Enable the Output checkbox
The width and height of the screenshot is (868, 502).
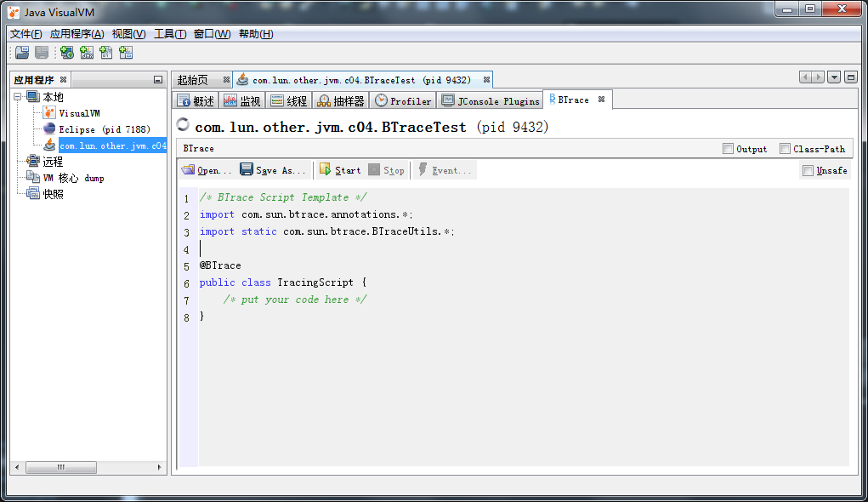pos(728,149)
